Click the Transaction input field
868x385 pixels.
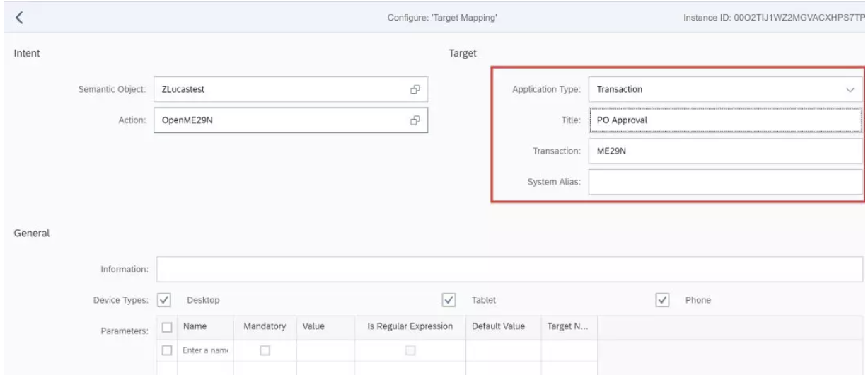tap(724, 151)
